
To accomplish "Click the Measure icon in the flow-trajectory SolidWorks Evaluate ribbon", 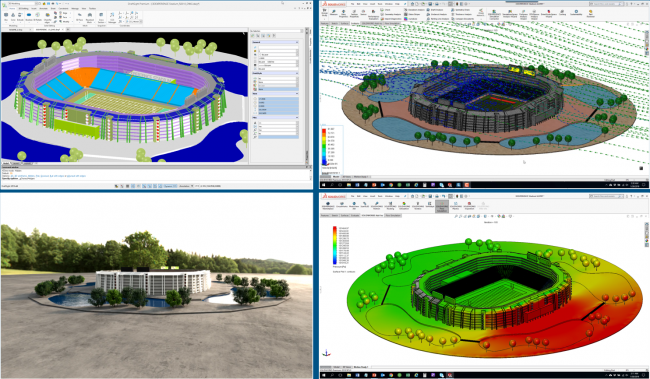I will click(x=334, y=12).
